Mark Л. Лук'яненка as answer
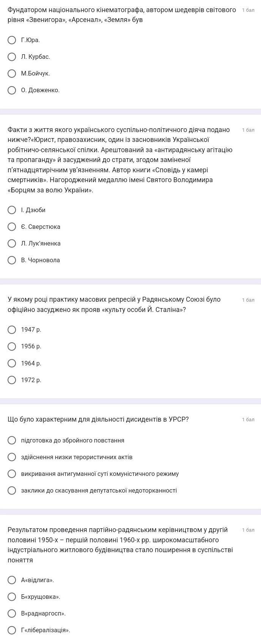The image size is (261, 644). pyautogui.click(x=12, y=243)
